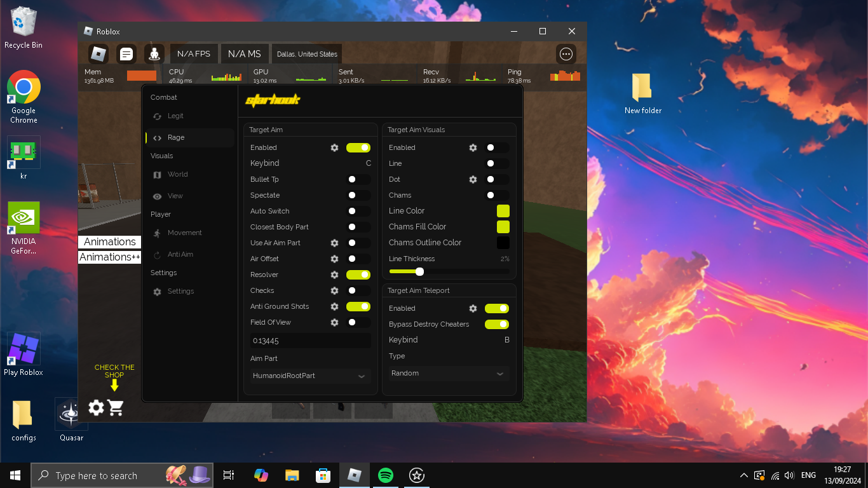Disable the Target Aim Enabled toggle

point(358,147)
